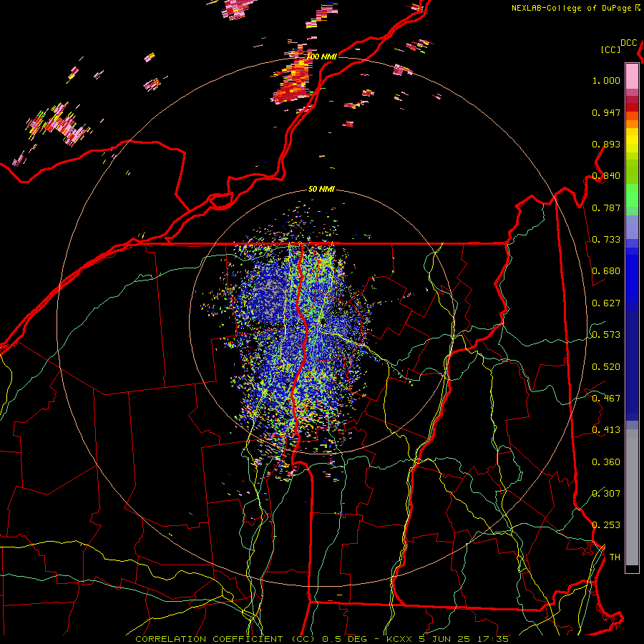Click the 0.413 scale value

click(606, 430)
